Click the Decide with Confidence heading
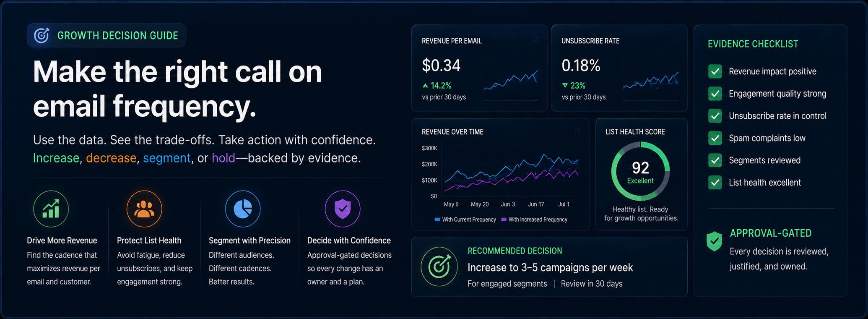This screenshot has width=868, height=319. (349, 241)
